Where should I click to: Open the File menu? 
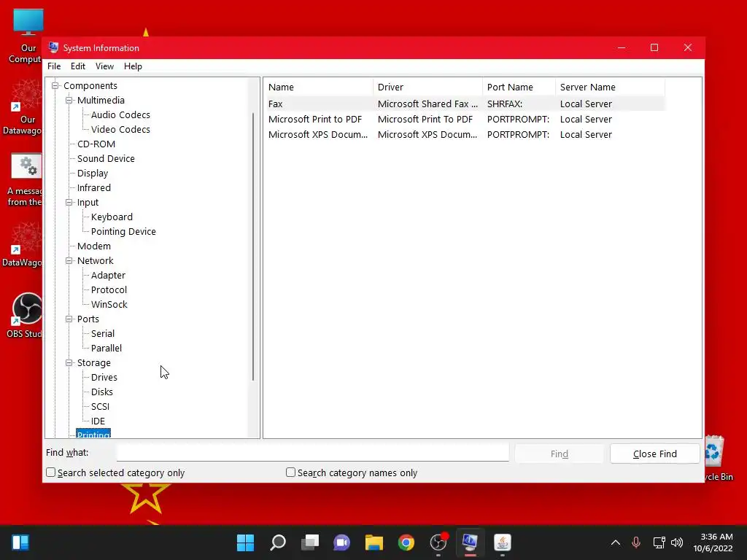tap(54, 66)
